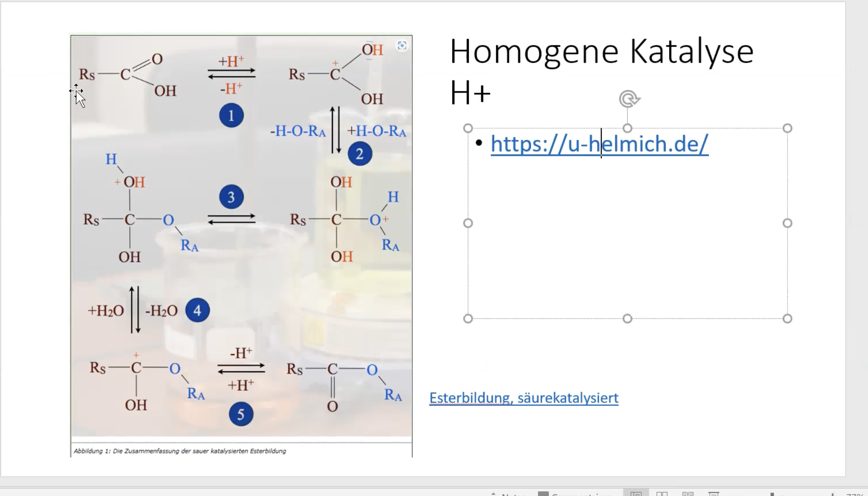The image size is (868, 496).
Task: Click the top-center resize handle of text box
Action: click(x=627, y=128)
